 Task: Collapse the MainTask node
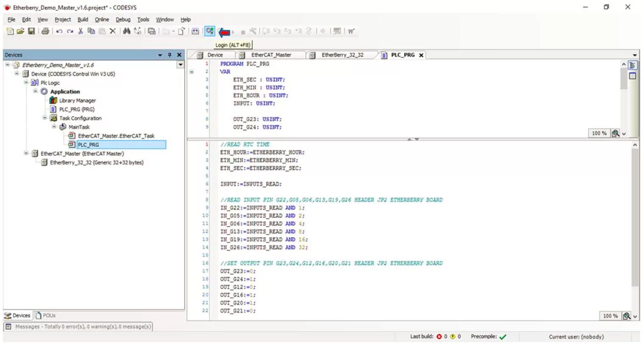[54, 126]
